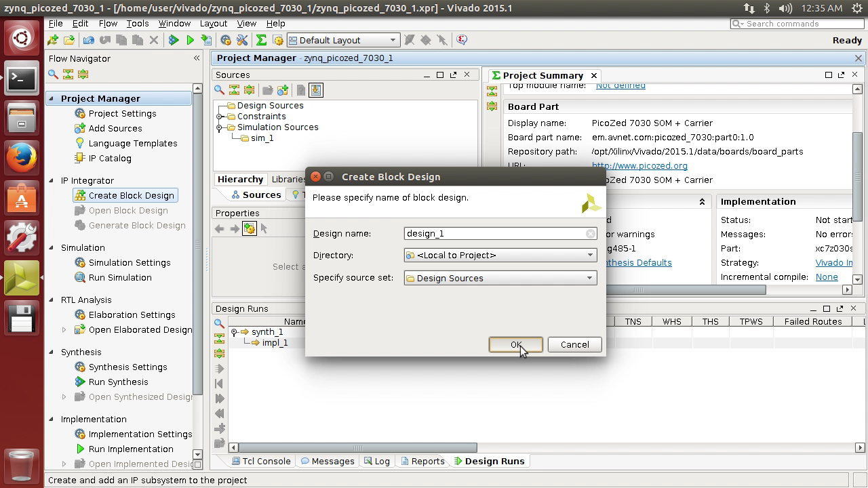Collapse the synth_1 run tree node
Image resolution: width=868 pixels, height=488 pixels.
[x=234, y=332]
